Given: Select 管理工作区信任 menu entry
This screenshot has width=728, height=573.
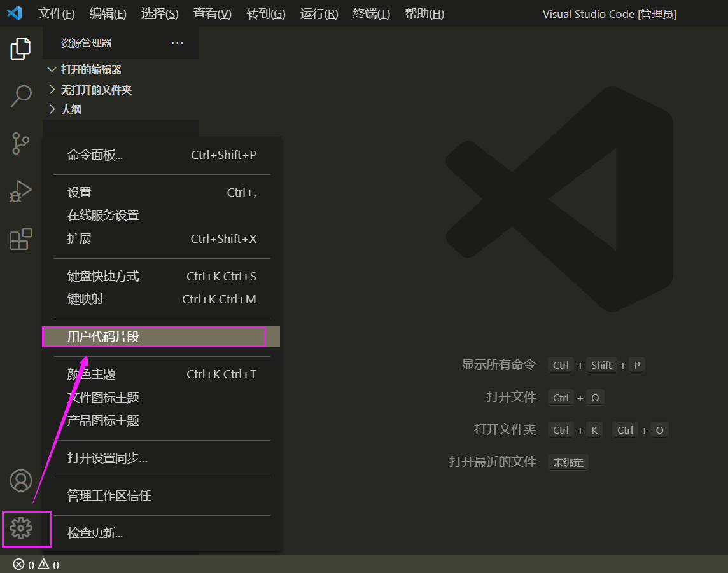Looking at the screenshot, I should (x=162, y=495).
